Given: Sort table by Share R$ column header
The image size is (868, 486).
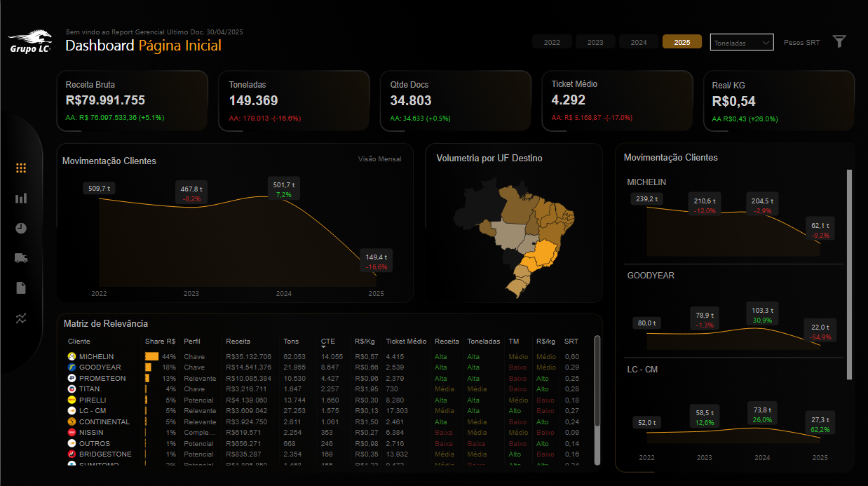Looking at the screenshot, I should (160, 342).
